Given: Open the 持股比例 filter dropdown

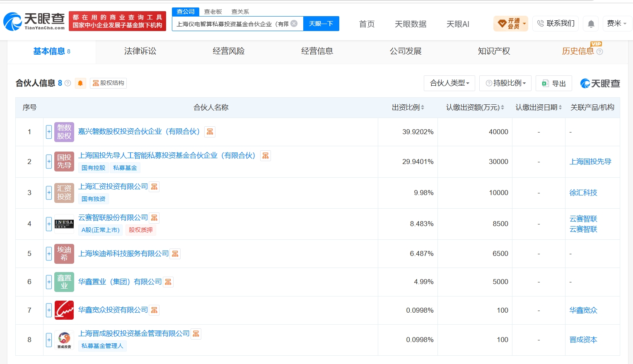Looking at the screenshot, I should [x=505, y=83].
